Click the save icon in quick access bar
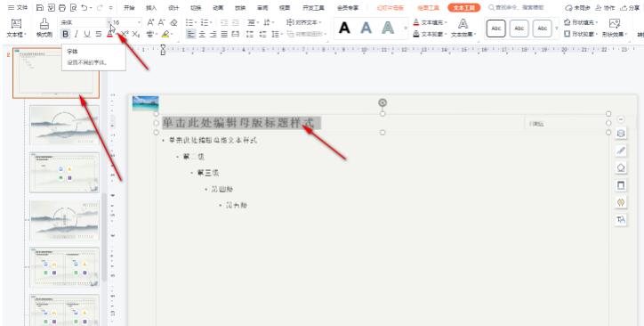The width and height of the screenshot is (644, 326). 40,8
